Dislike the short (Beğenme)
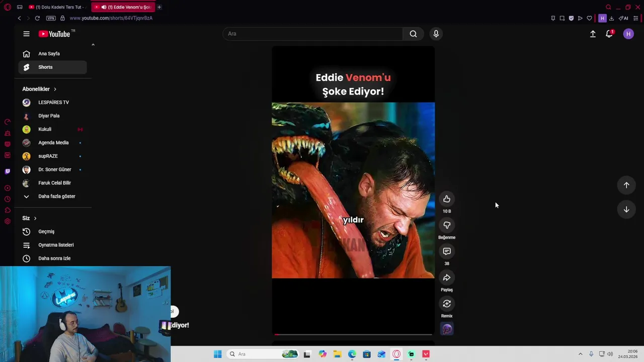 click(447, 225)
